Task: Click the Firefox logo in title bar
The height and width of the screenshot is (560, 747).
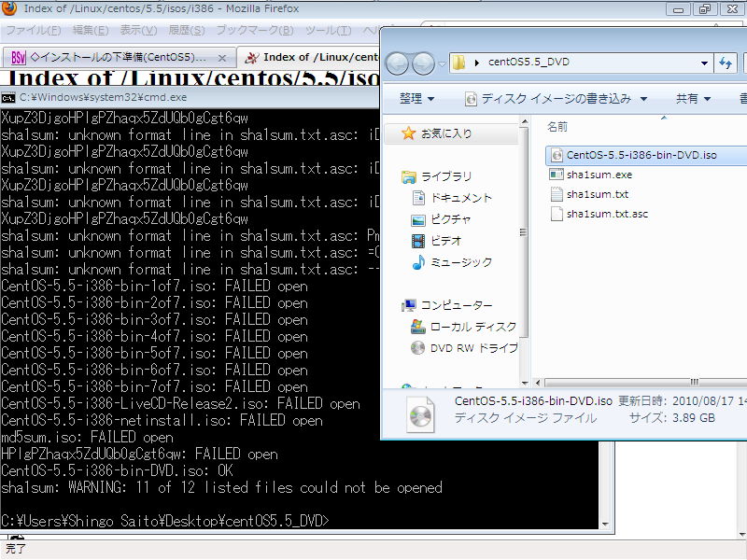Action: coord(9,8)
